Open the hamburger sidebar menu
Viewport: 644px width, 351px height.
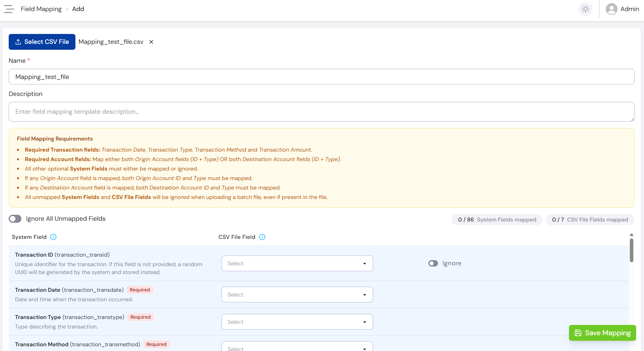point(9,9)
